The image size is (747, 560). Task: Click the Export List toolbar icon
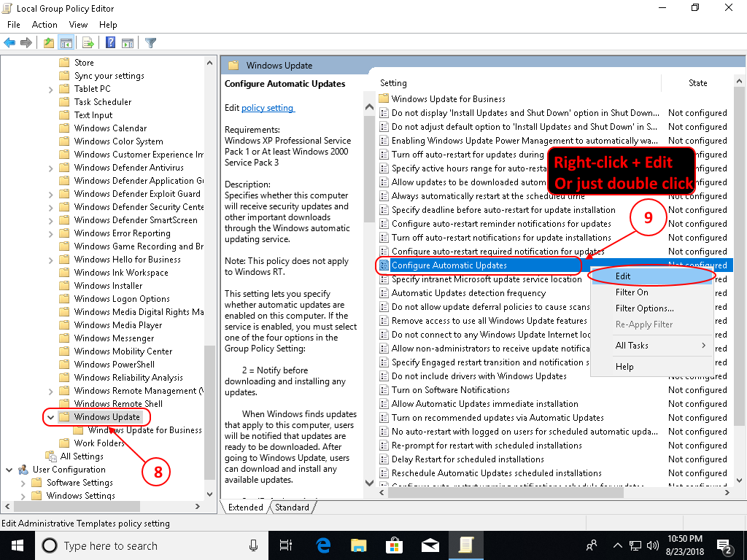88,43
